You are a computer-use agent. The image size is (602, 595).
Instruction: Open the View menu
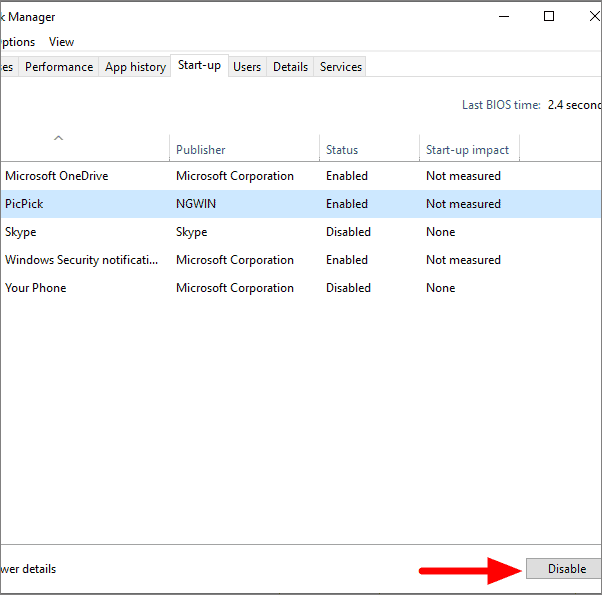pos(61,41)
